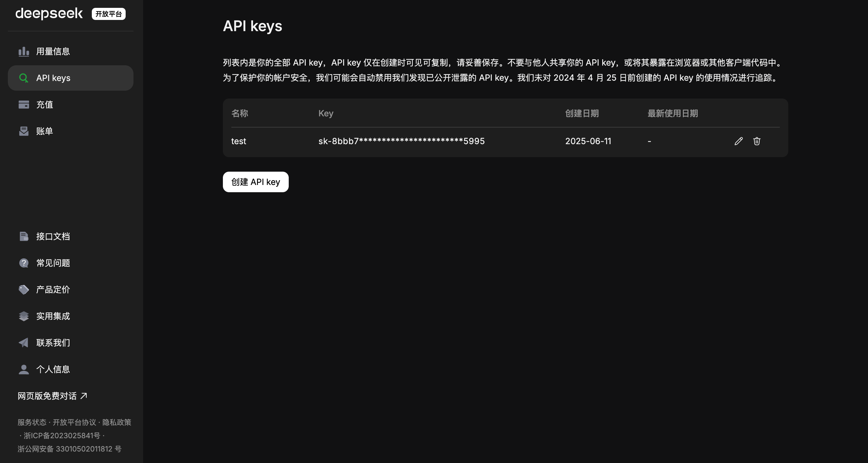Click the document icon beside 接口文档

(24, 236)
